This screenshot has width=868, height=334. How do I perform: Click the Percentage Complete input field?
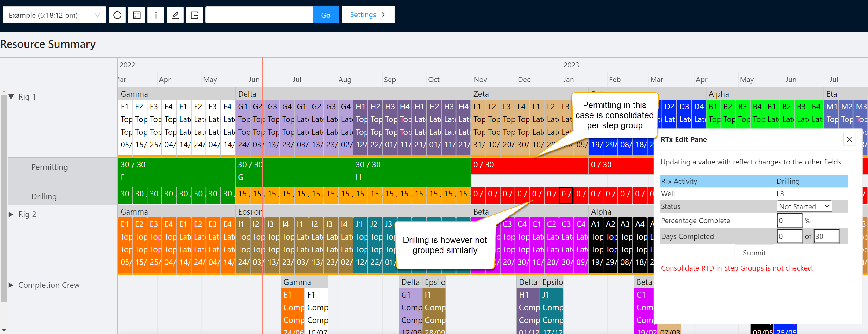pos(789,221)
